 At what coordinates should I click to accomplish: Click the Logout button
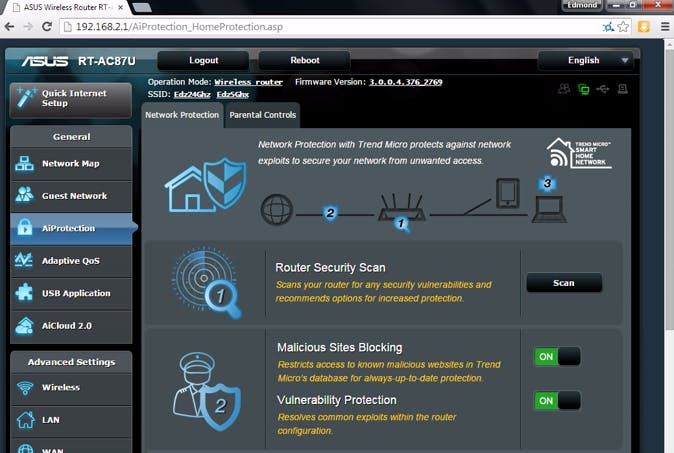point(203,61)
